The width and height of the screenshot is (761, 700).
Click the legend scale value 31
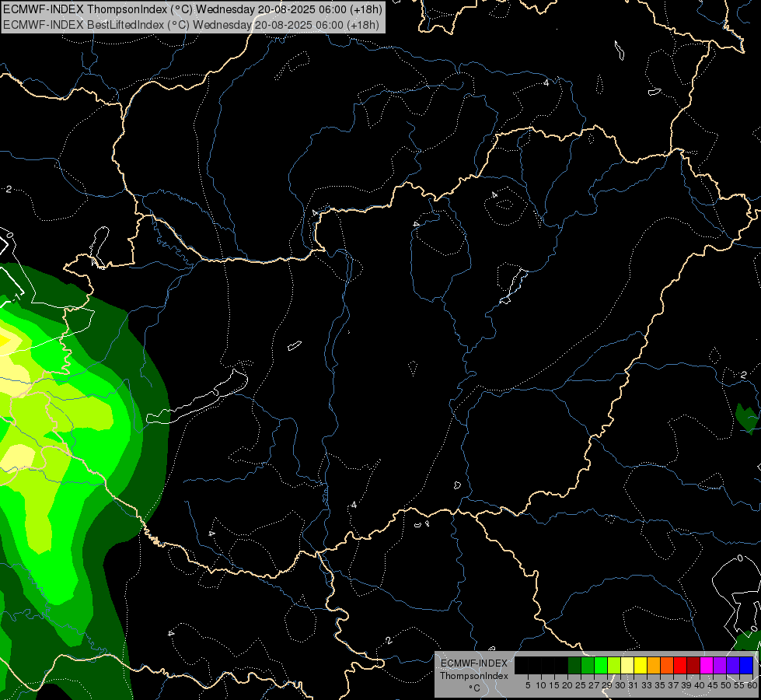click(x=634, y=685)
